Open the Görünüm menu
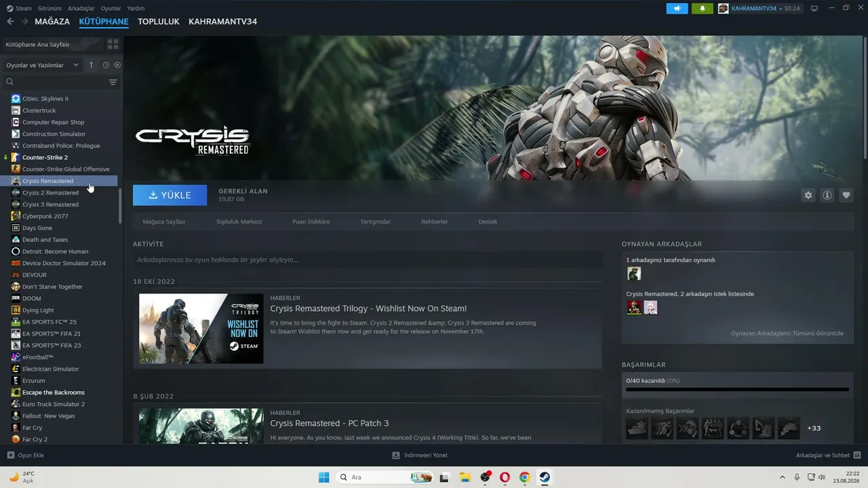This screenshot has width=868, height=488. click(50, 8)
